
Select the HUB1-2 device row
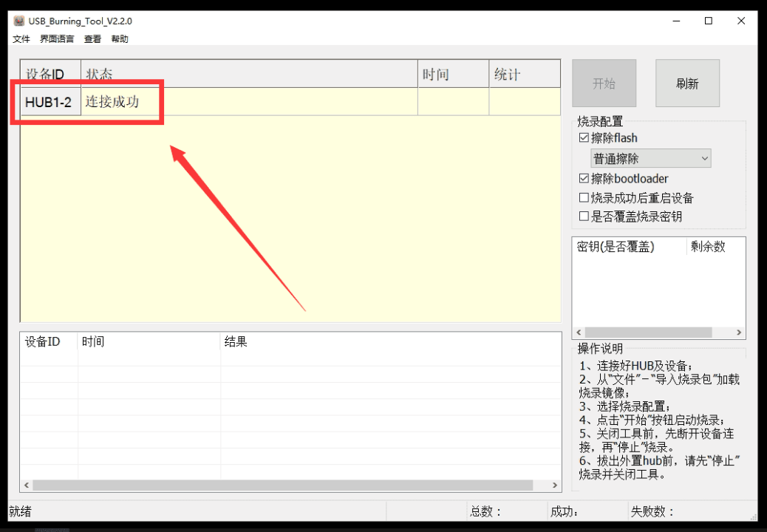point(290,102)
